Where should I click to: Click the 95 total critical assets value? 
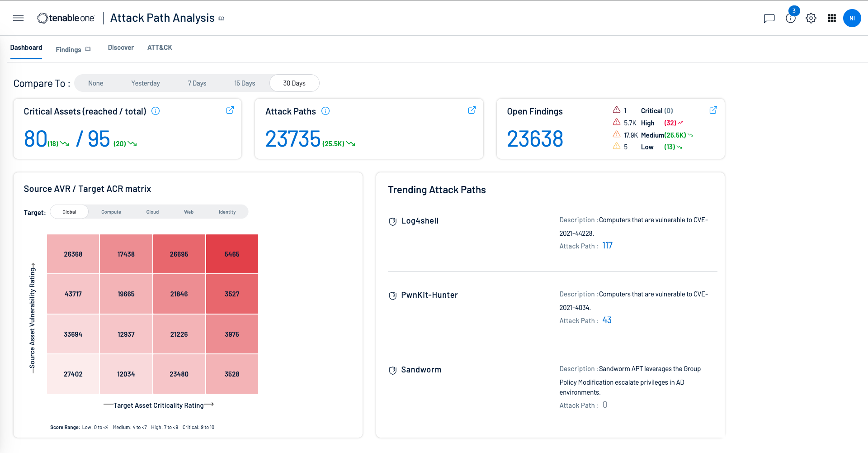99,139
